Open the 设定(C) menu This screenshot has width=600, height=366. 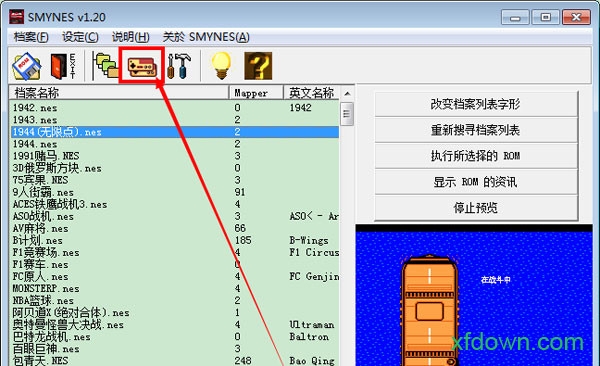[x=80, y=37]
